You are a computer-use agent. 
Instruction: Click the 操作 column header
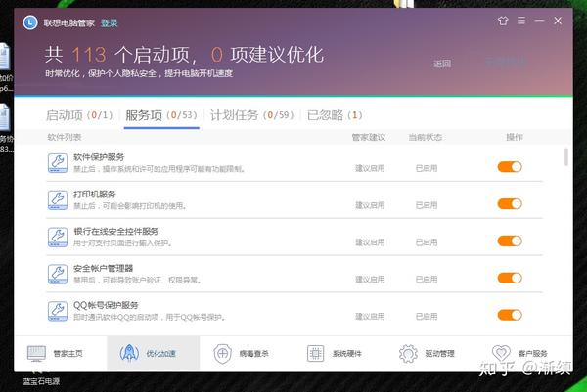pyautogui.click(x=515, y=137)
